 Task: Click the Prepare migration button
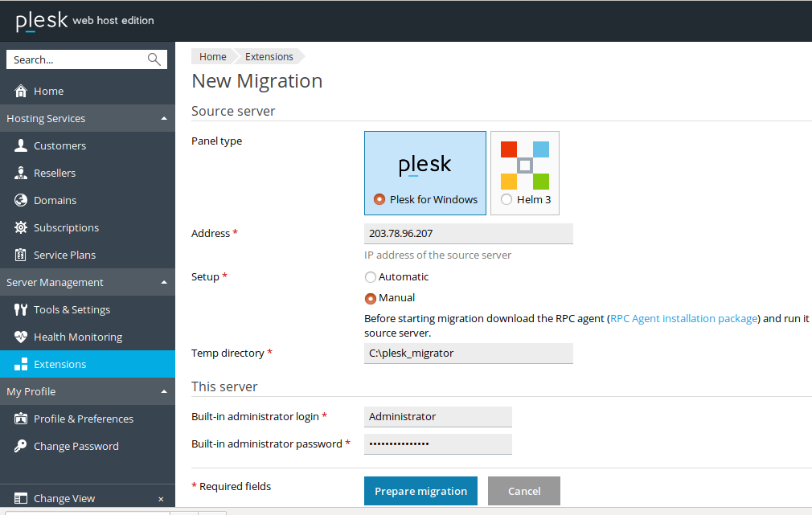point(420,491)
